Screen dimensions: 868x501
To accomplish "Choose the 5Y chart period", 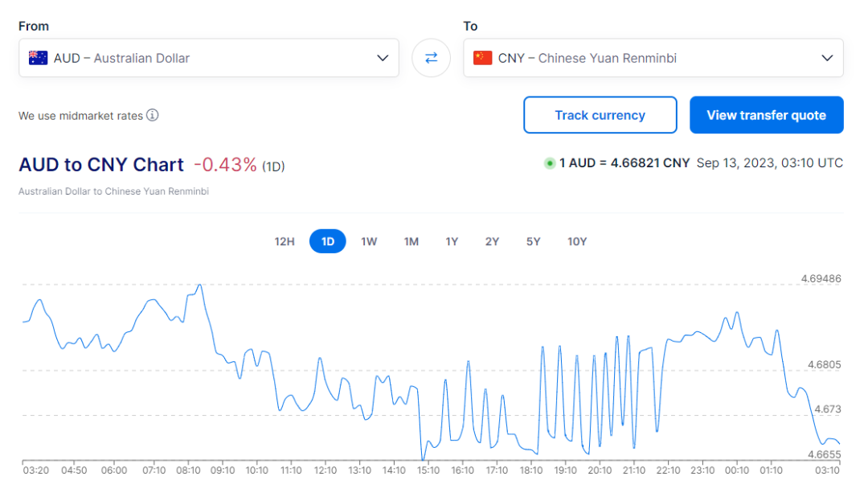I will (533, 241).
